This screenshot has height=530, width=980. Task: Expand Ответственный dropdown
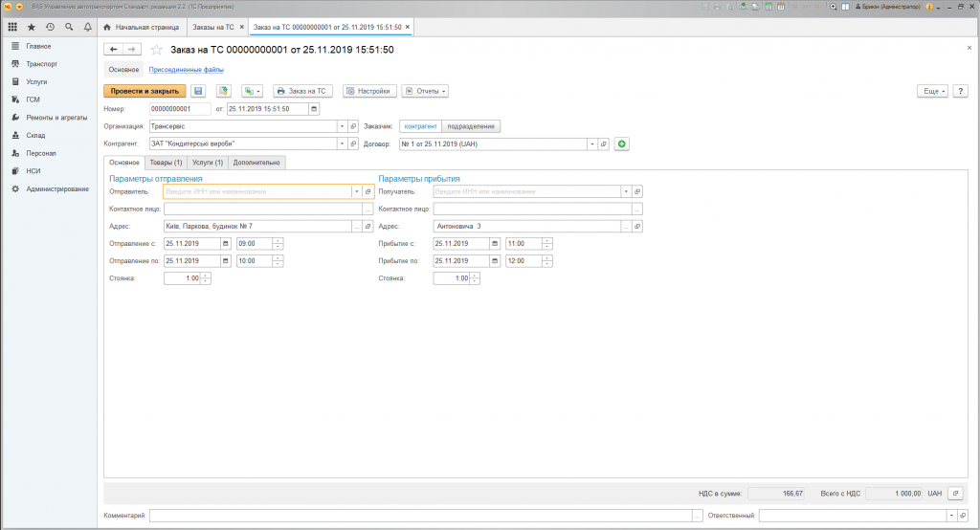(951, 516)
